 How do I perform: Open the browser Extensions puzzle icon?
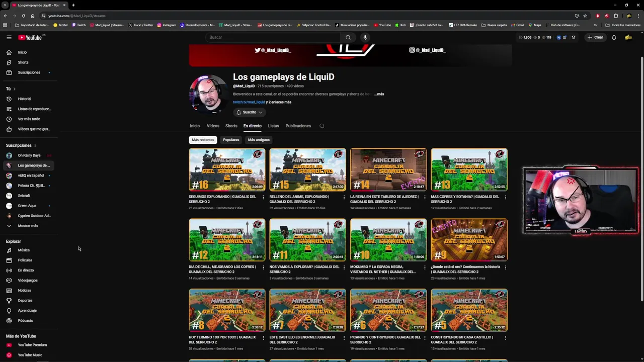coord(616,16)
